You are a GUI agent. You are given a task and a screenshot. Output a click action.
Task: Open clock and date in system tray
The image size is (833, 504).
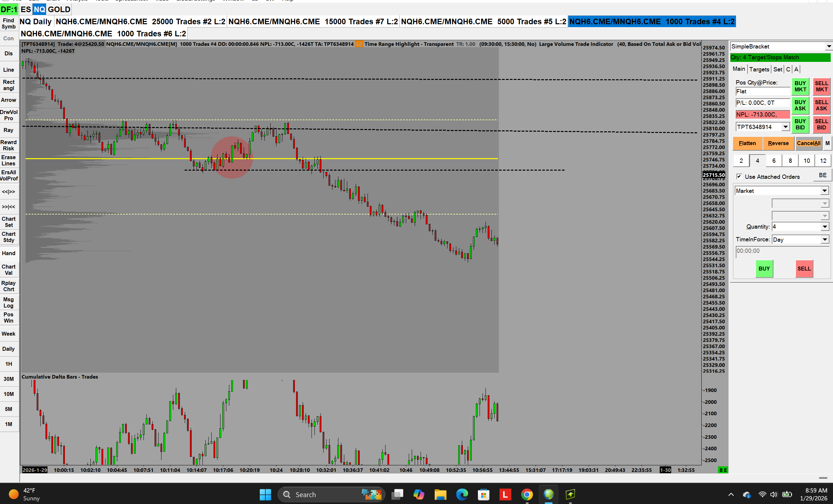pos(813,495)
